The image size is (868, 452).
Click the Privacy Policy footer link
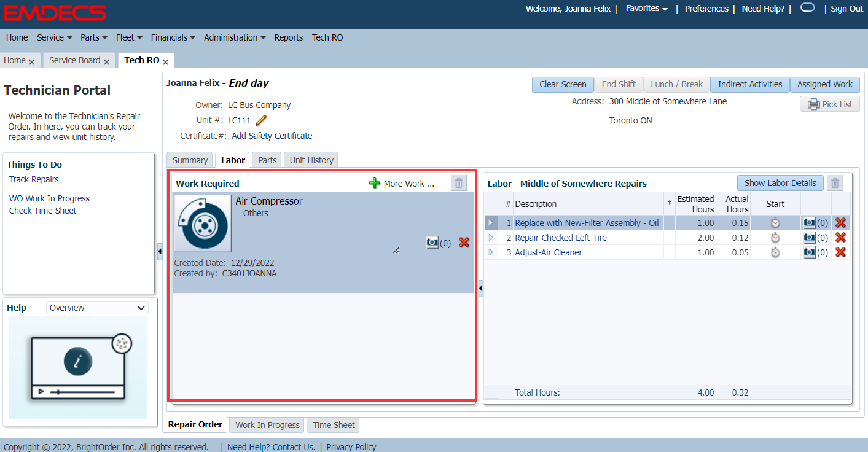[x=351, y=447]
